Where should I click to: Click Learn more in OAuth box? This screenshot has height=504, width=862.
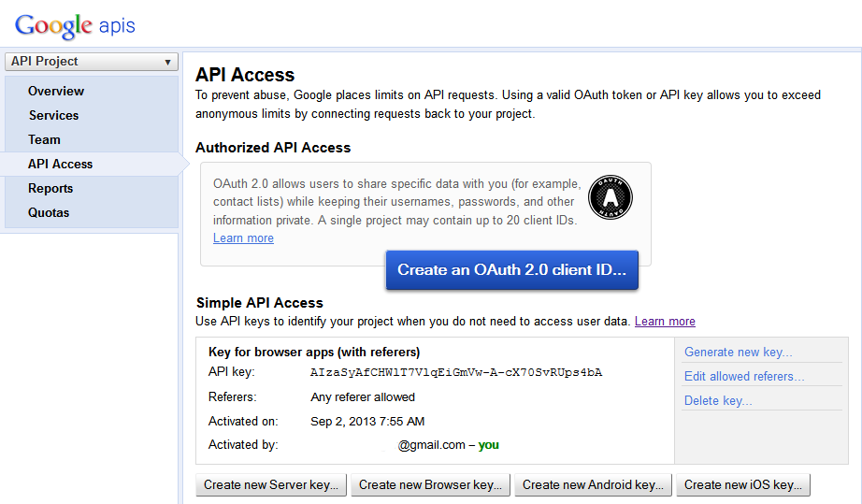point(243,238)
